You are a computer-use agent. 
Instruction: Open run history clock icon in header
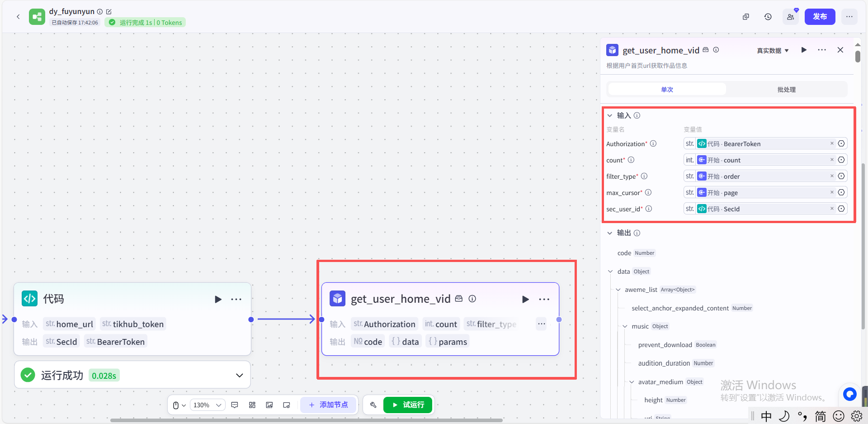tap(768, 17)
